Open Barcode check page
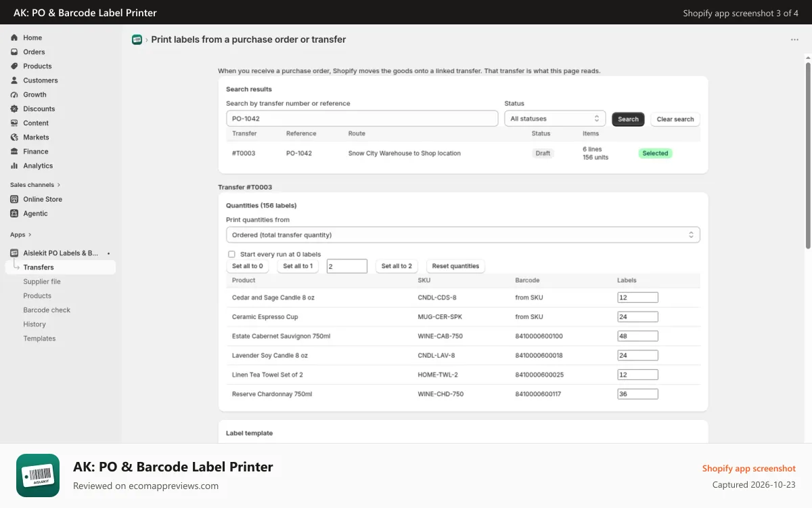Viewport: 812px width, 508px height. point(47,310)
